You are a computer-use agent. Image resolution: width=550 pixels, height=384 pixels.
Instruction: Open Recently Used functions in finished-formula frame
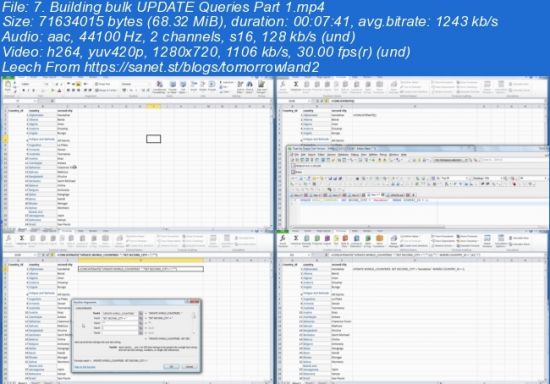(306, 240)
